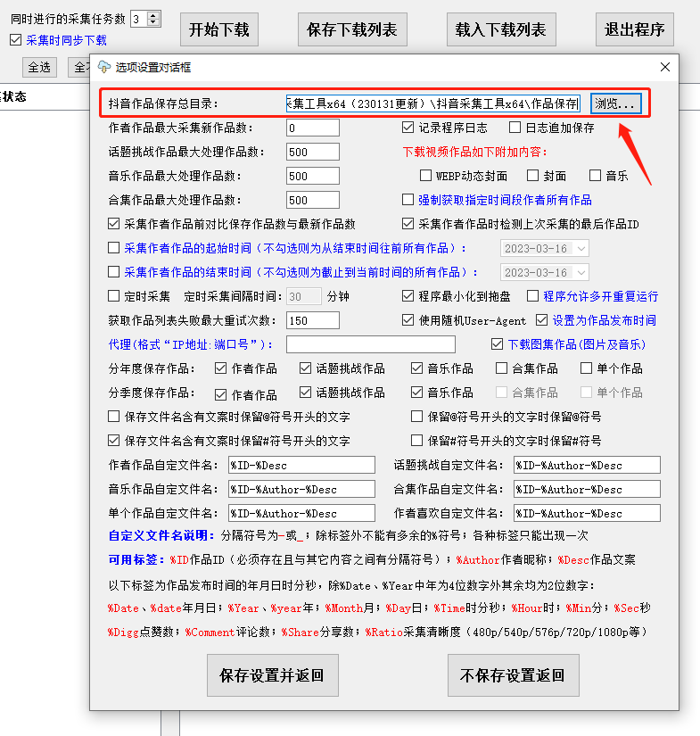The width and height of the screenshot is (700, 736).
Task: Toggle 设置为作品发布时间 checkbox
Action: [x=541, y=320]
